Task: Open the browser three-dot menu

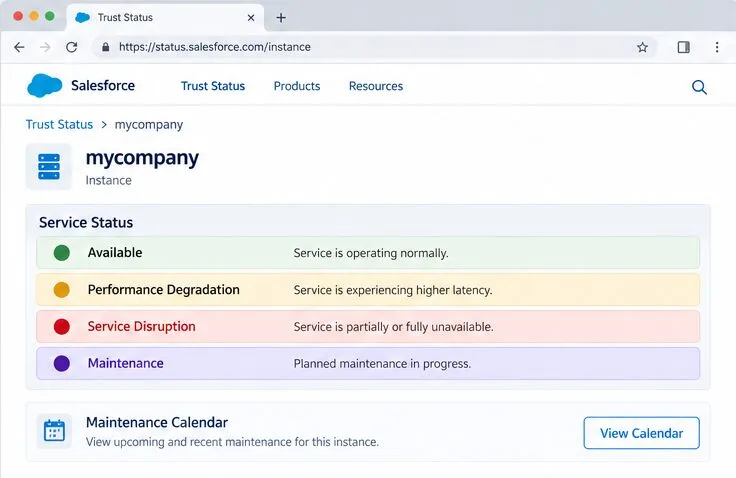Action: [717, 47]
